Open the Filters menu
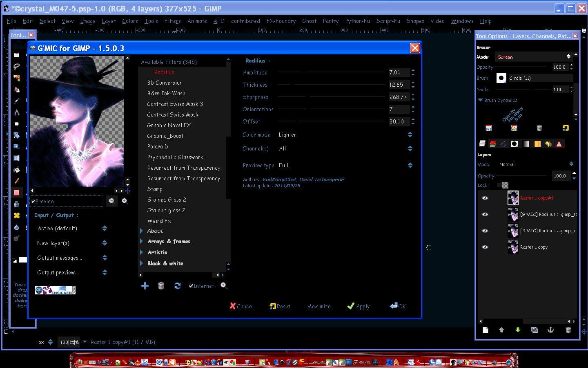Viewport: 588px width, 368px height. (x=172, y=21)
